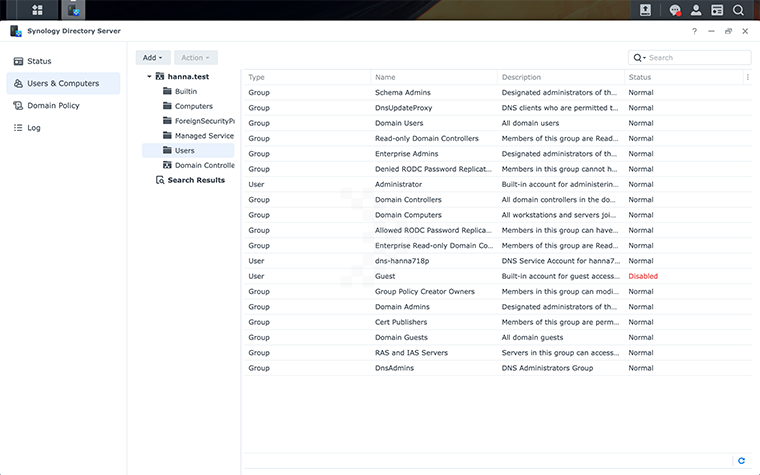
Task: Open the search filter dropdown arrow
Action: coord(639,58)
